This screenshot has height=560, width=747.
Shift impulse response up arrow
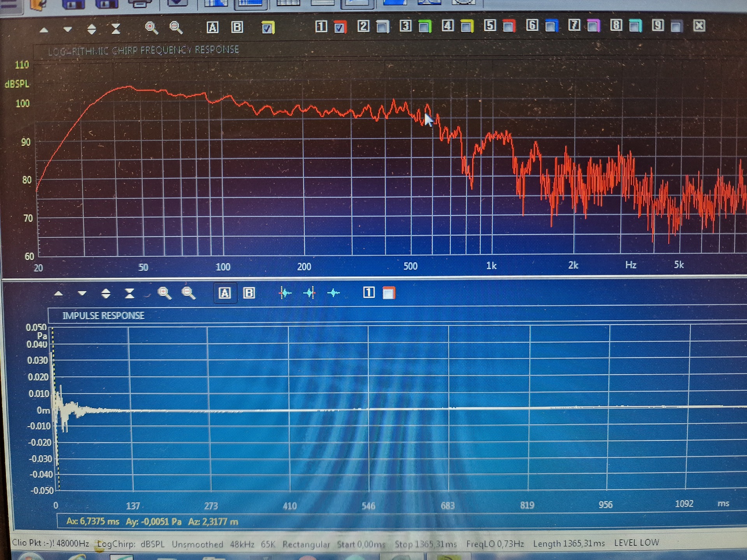click(x=58, y=294)
